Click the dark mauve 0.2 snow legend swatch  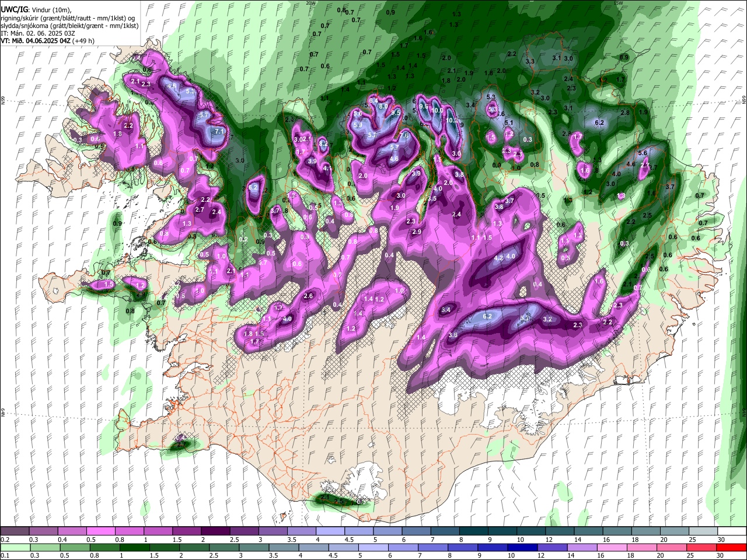click(x=15, y=531)
